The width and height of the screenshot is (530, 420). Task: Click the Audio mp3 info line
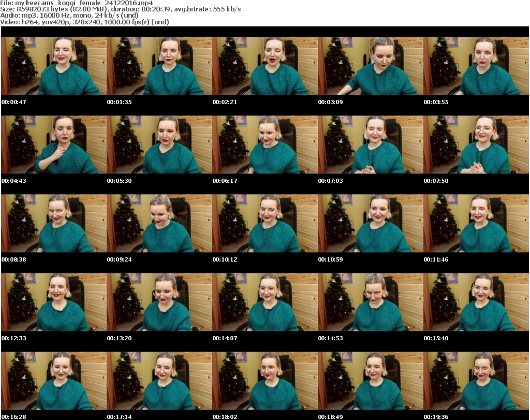[69, 16]
